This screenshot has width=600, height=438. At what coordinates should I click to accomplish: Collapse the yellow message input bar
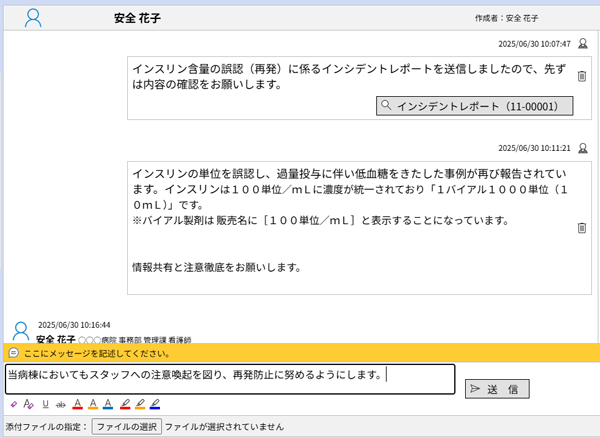pyautogui.click(x=13, y=353)
